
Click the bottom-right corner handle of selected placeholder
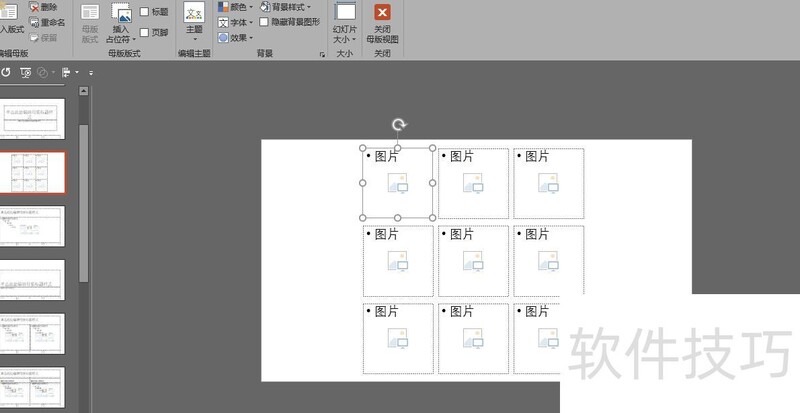pyautogui.click(x=433, y=218)
